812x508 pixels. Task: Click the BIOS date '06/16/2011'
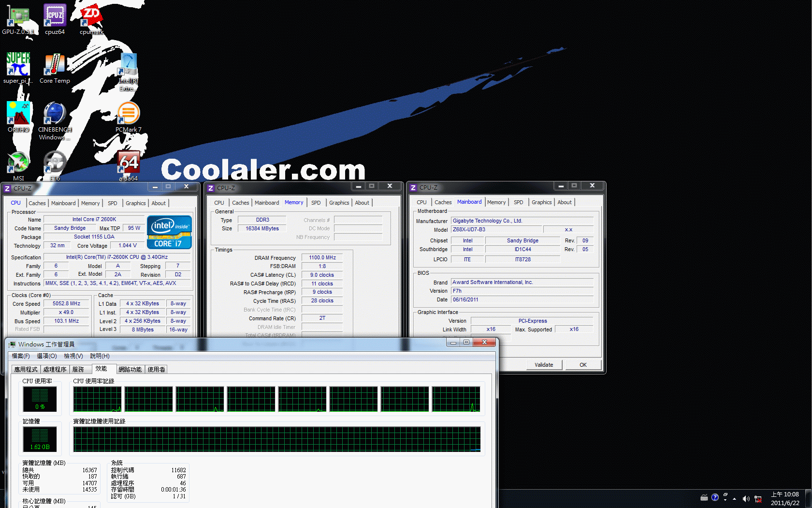(x=522, y=300)
